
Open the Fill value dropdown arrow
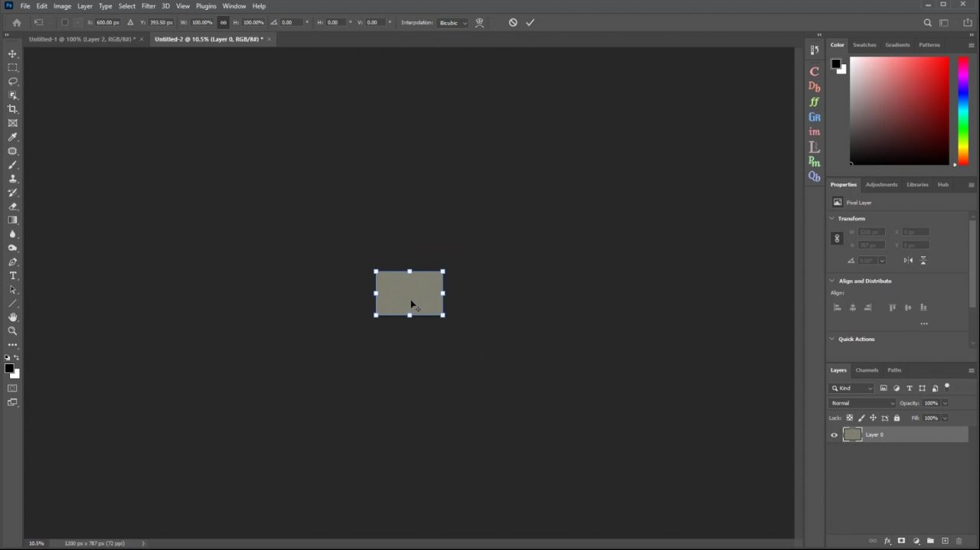click(945, 418)
